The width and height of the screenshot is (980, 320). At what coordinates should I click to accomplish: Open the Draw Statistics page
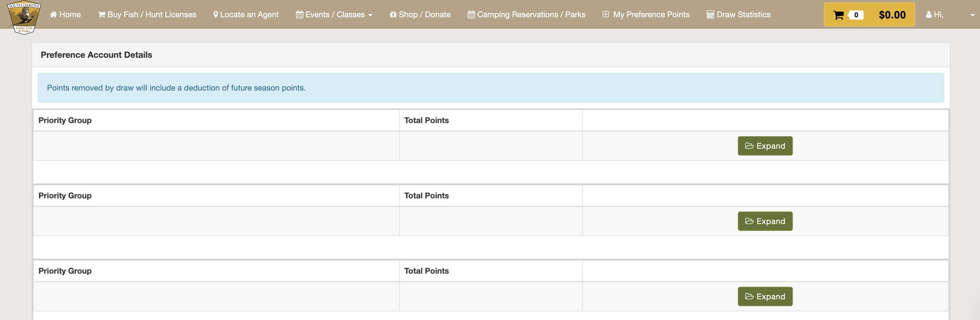(x=743, y=15)
